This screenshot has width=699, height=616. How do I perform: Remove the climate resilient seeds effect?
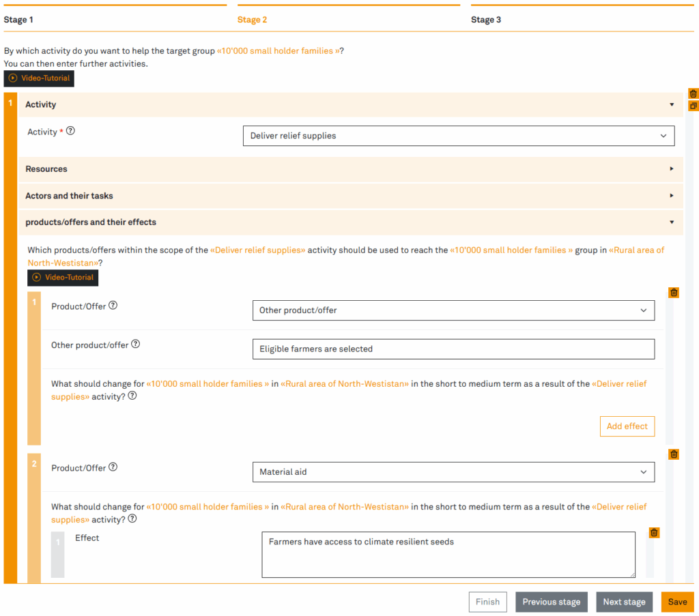pos(654,533)
